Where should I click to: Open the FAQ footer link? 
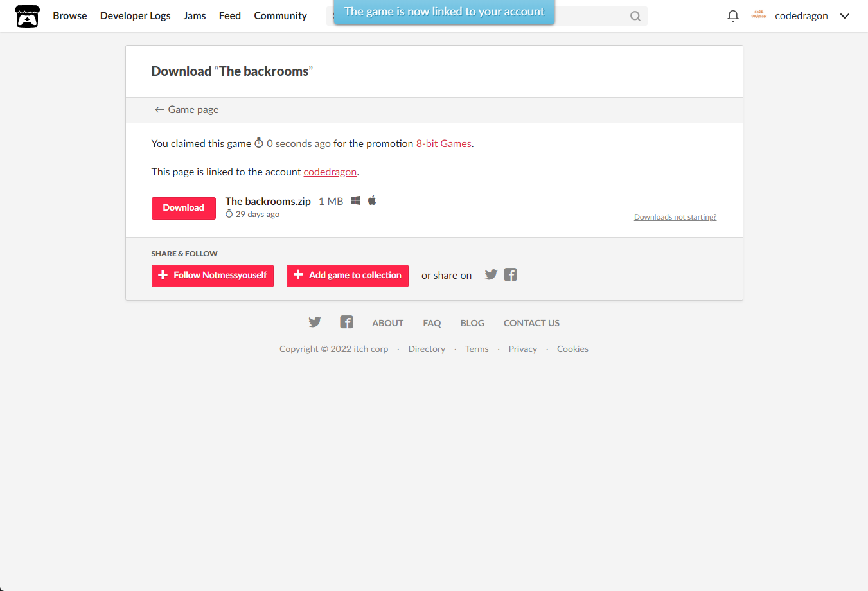tap(432, 323)
